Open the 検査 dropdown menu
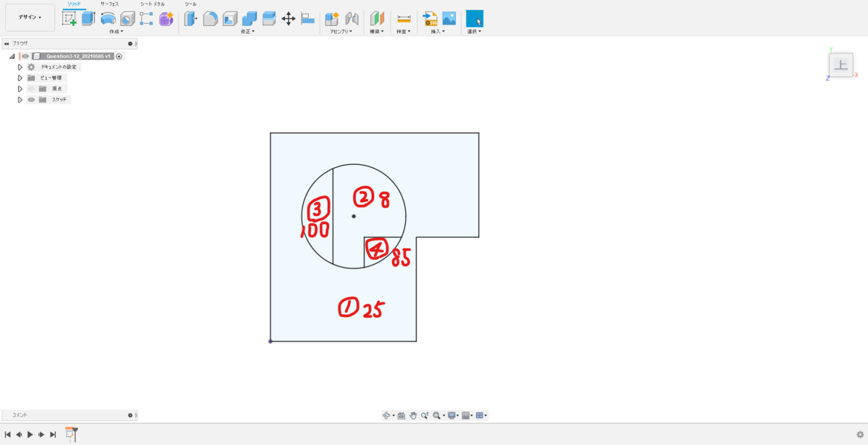This screenshot has height=445, width=868. coord(403,32)
